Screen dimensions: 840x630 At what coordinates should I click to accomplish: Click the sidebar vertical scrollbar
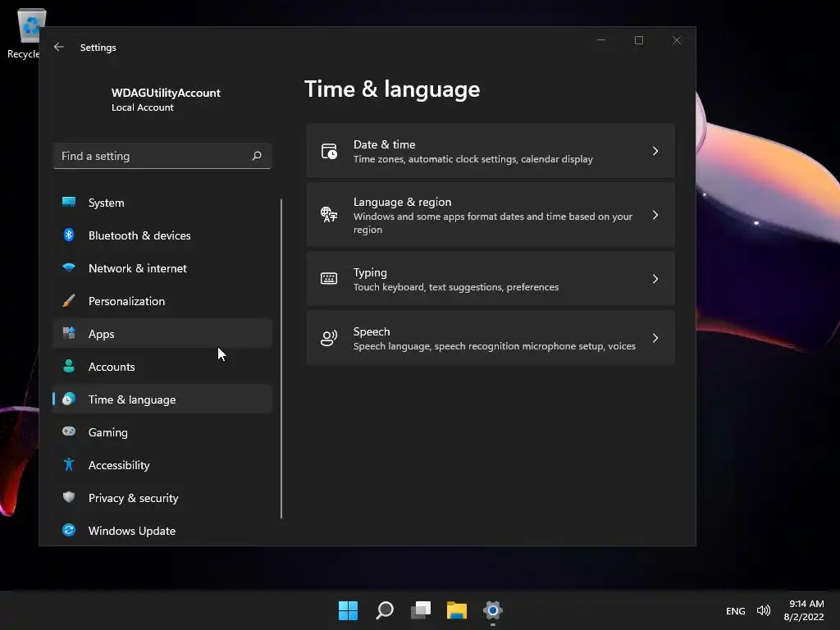click(x=281, y=359)
